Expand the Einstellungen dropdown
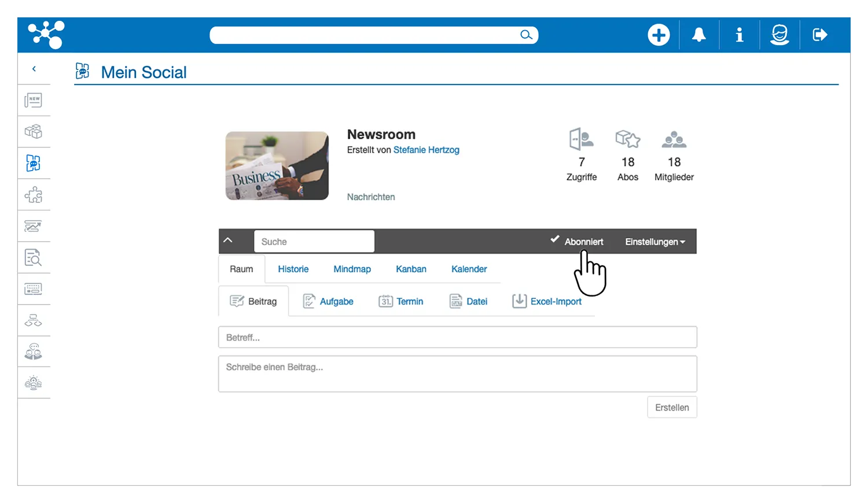868x503 pixels. (x=654, y=242)
